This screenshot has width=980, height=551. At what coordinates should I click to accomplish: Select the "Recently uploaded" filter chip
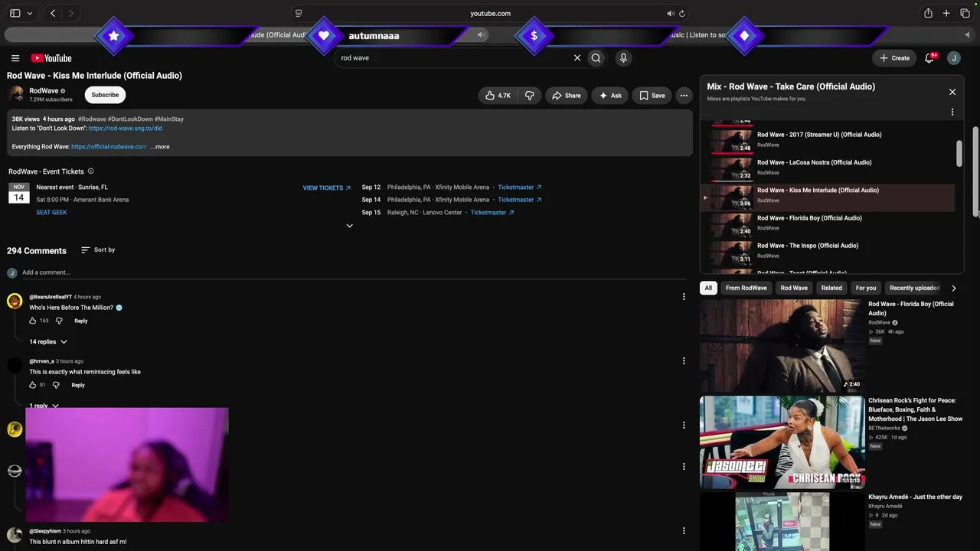tap(914, 289)
